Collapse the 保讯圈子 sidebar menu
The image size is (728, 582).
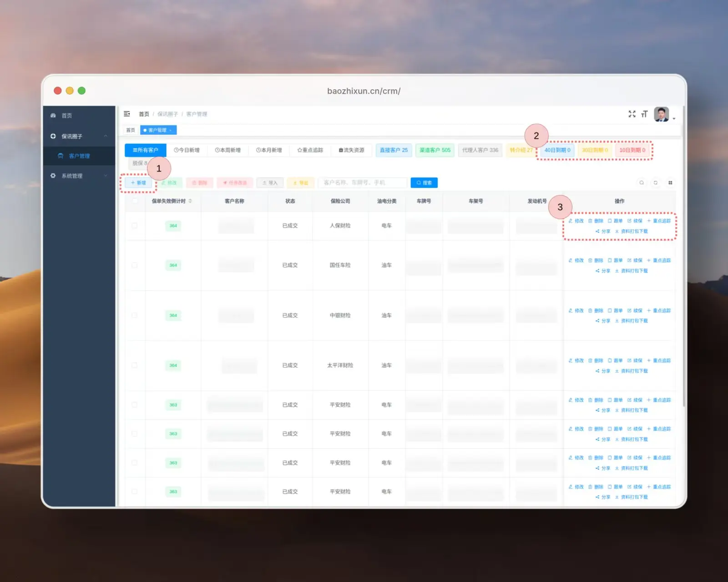pos(106,137)
